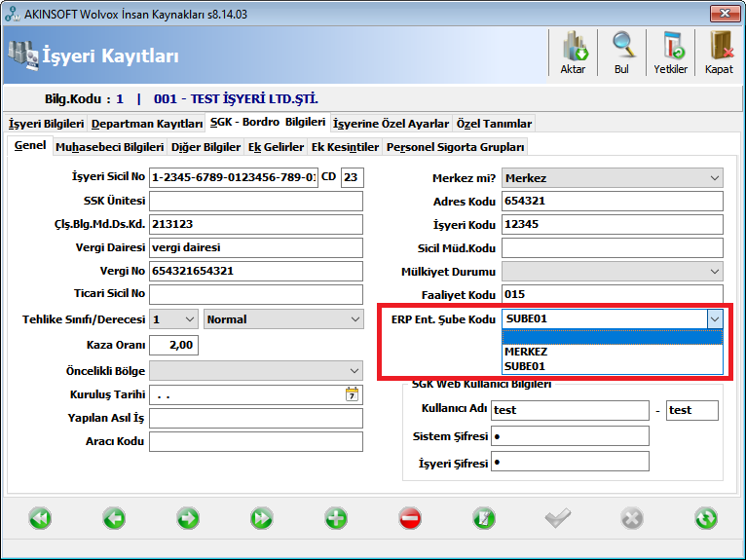Open Personel Sigorta Grupları sub-tab
The height and width of the screenshot is (560, 746).
[x=456, y=147]
